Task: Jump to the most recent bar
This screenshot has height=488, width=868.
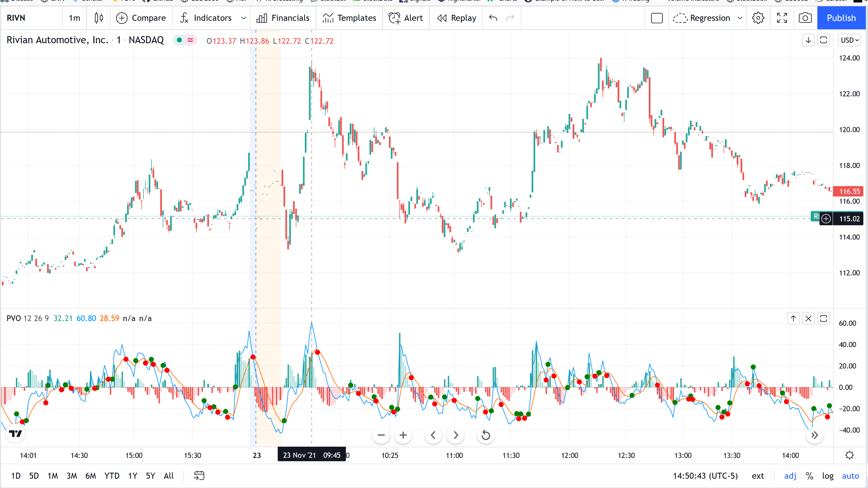Action: (x=815, y=435)
